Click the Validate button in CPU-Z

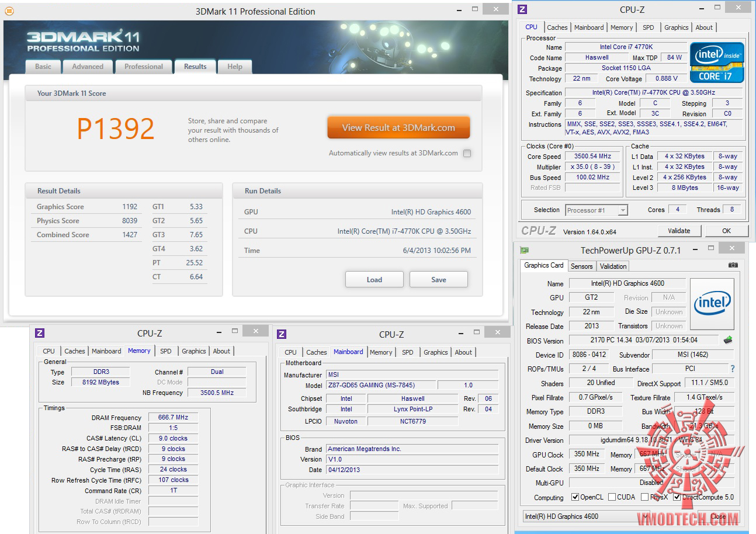click(x=679, y=231)
